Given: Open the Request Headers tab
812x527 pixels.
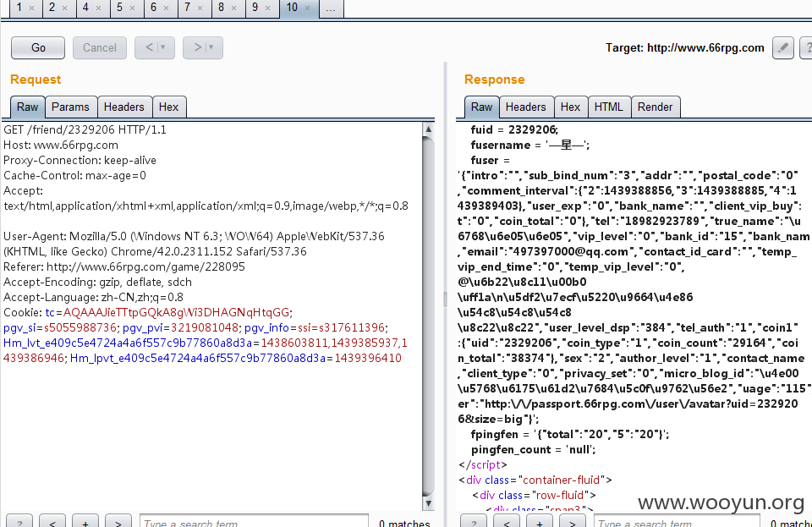Looking at the screenshot, I should [x=124, y=107].
